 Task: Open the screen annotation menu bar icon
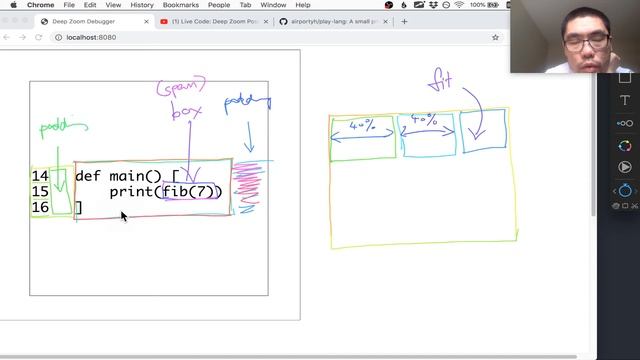tap(419, 5)
